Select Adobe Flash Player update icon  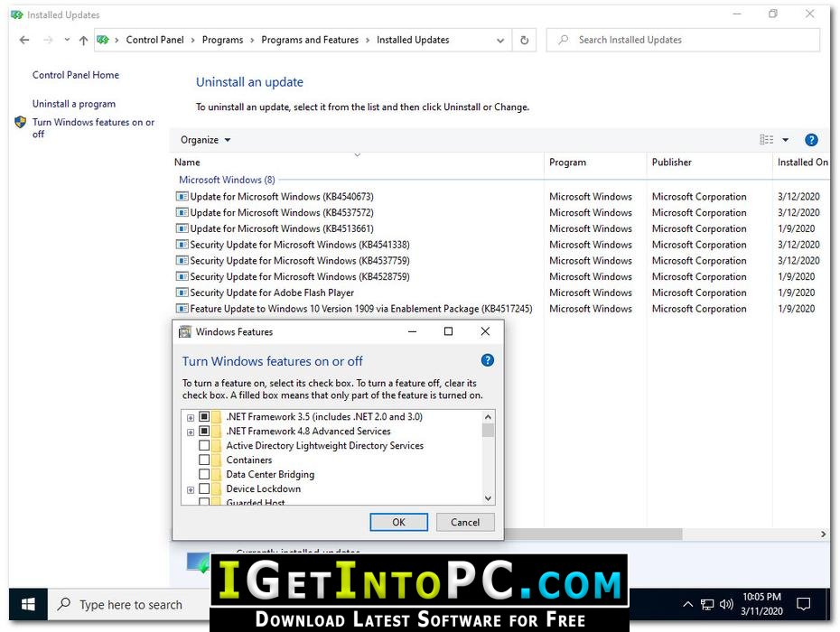click(182, 293)
